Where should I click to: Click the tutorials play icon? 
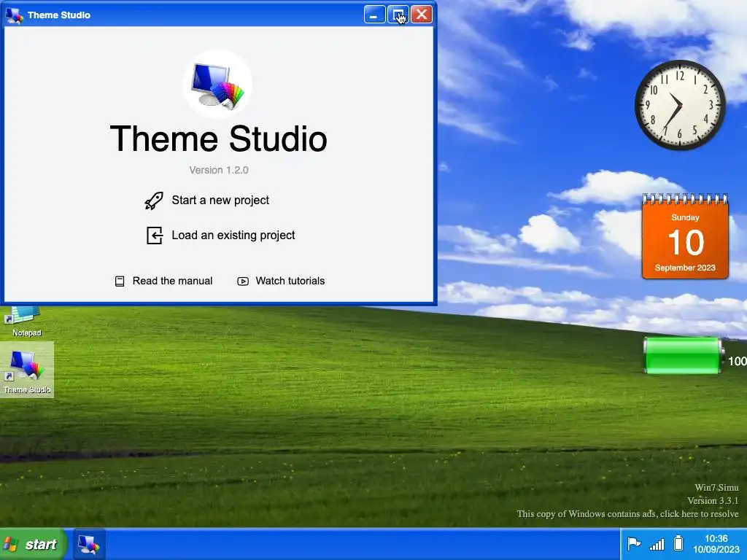pyautogui.click(x=243, y=281)
